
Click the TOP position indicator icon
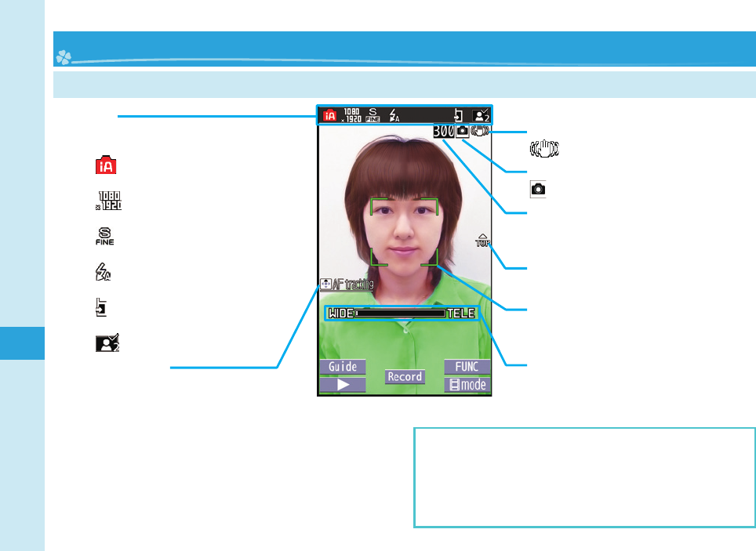tap(482, 241)
